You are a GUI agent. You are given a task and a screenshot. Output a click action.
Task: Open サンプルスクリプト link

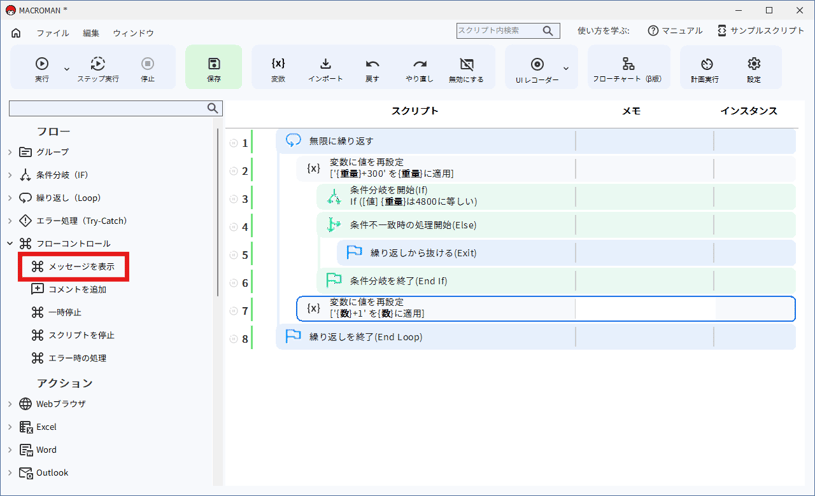click(761, 31)
